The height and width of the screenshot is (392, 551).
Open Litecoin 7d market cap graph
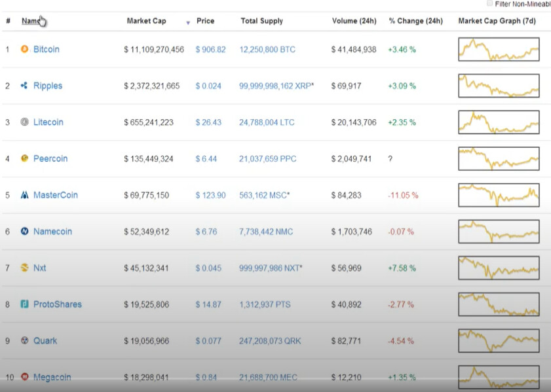coord(499,122)
